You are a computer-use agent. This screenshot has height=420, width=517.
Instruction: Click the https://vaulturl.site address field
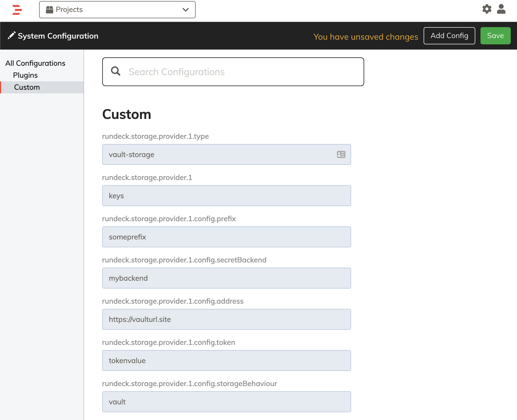coord(226,319)
